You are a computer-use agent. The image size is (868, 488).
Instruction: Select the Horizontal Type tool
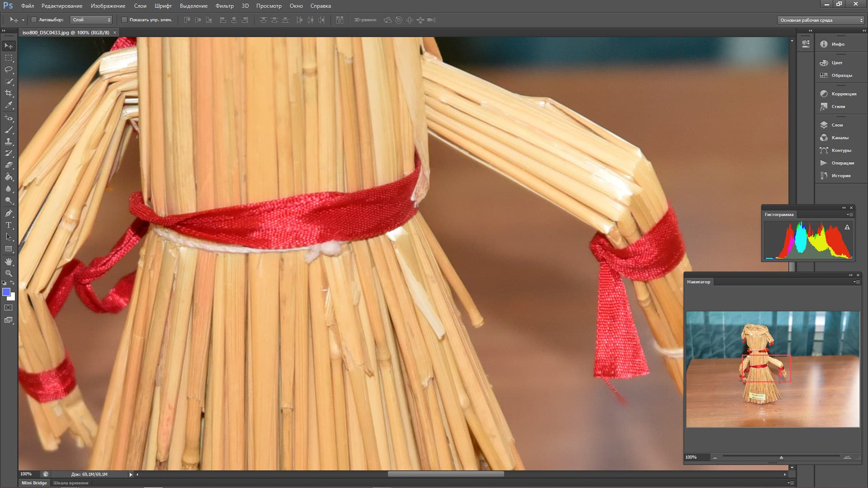9,225
